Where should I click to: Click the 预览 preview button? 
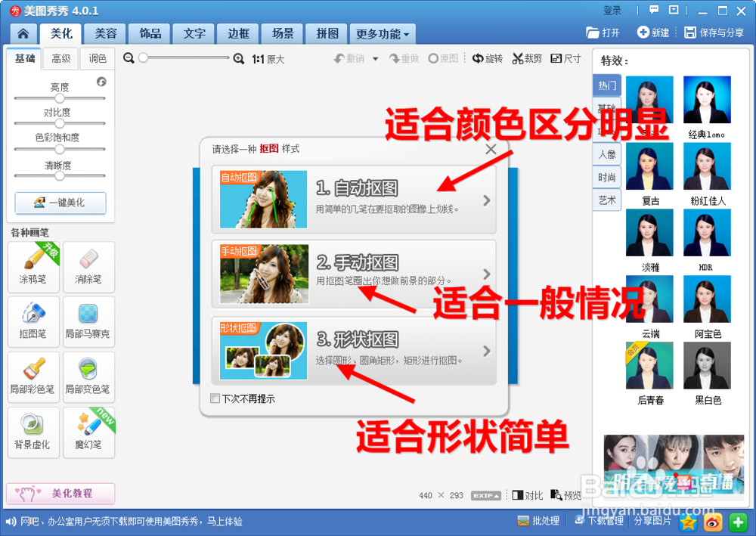(x=566, y=495)
